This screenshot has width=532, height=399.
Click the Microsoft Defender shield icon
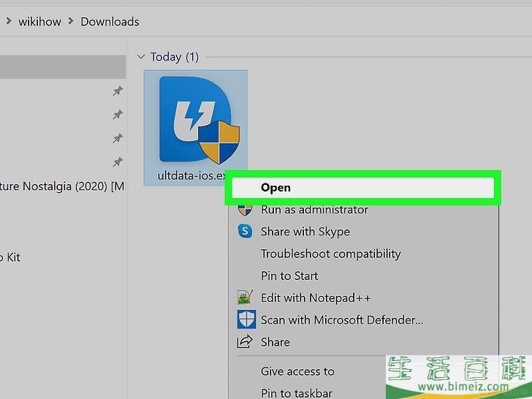[x=246, y=319]
